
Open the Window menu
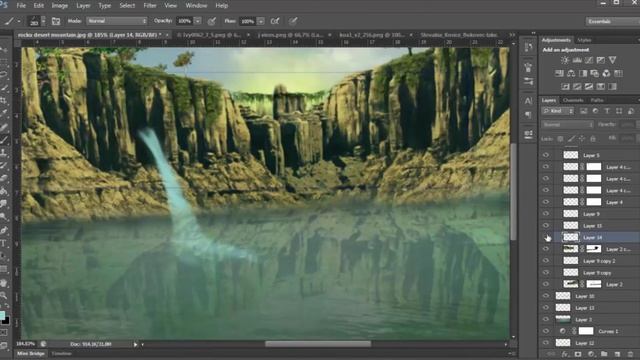pyautogui.click(x=196, y=6)
